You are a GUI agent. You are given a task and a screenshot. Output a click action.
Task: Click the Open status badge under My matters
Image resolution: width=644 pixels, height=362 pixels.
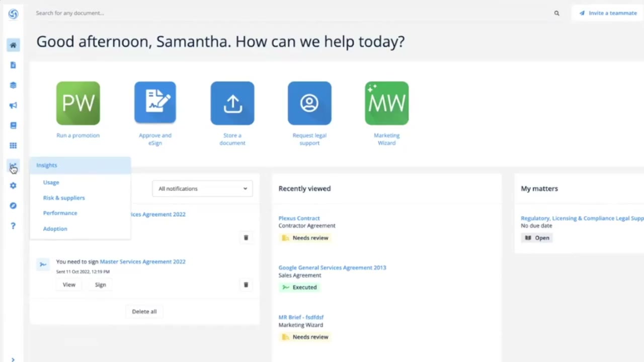pyautogui.click(x=537, y=238)
